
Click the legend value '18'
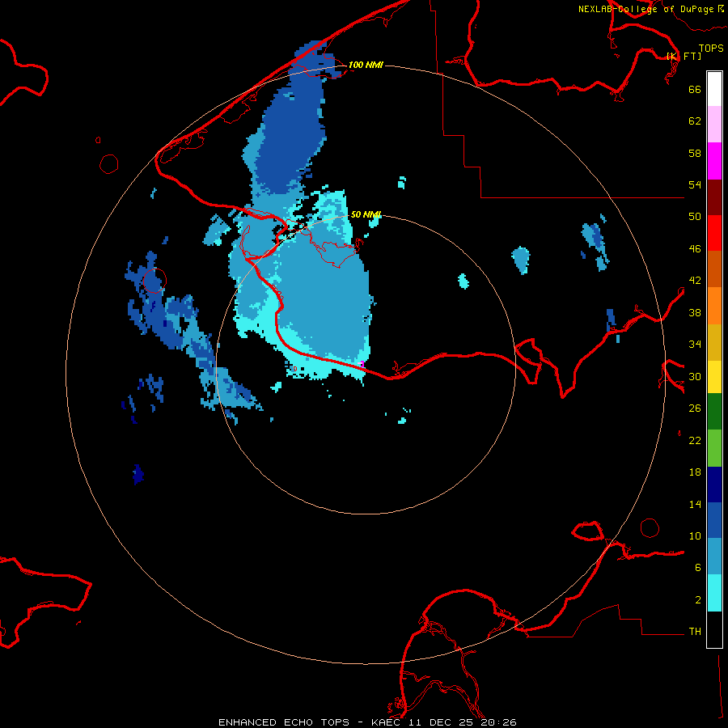point(695,472)
